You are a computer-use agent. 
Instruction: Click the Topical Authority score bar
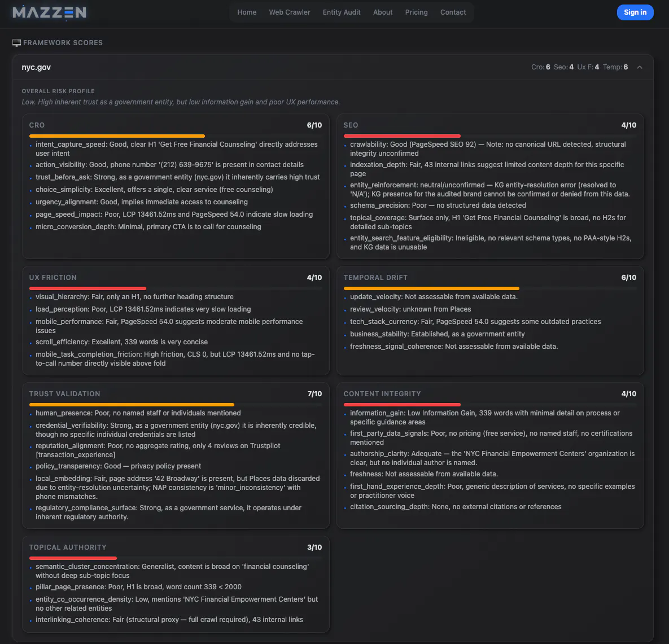point(176,558)
